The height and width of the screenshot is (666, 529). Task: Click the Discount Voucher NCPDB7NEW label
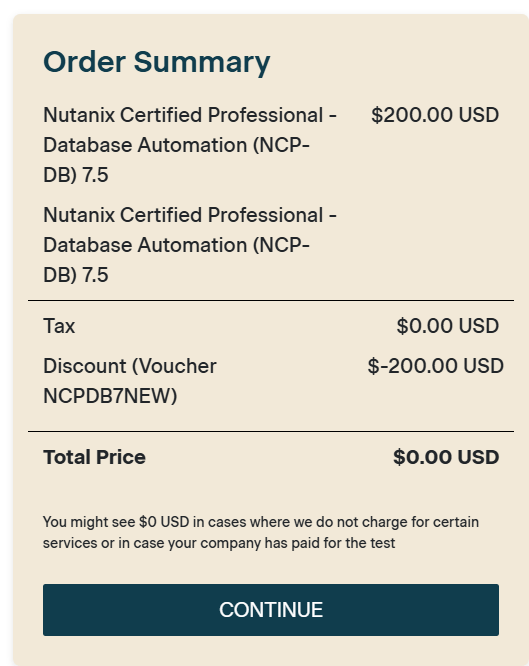point(130,381)
